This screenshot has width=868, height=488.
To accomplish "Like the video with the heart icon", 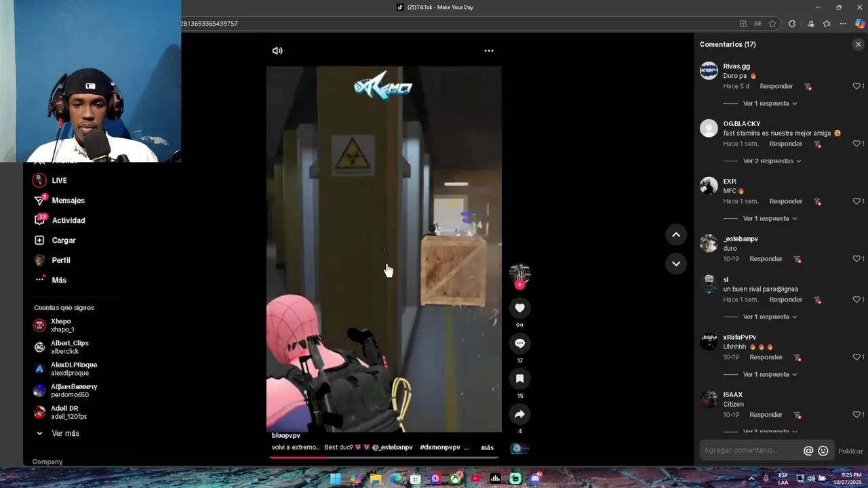I will pos(519,308).
